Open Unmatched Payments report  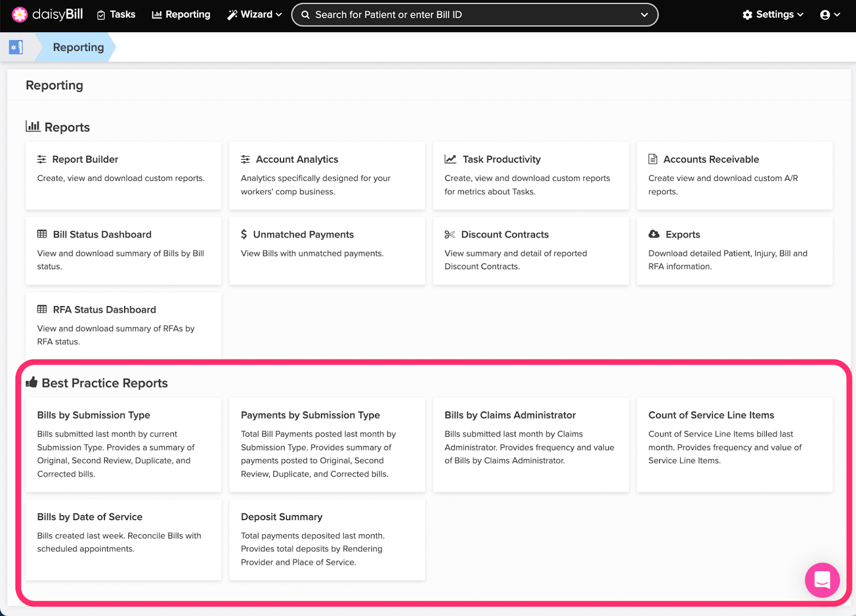tap(327, 250)
